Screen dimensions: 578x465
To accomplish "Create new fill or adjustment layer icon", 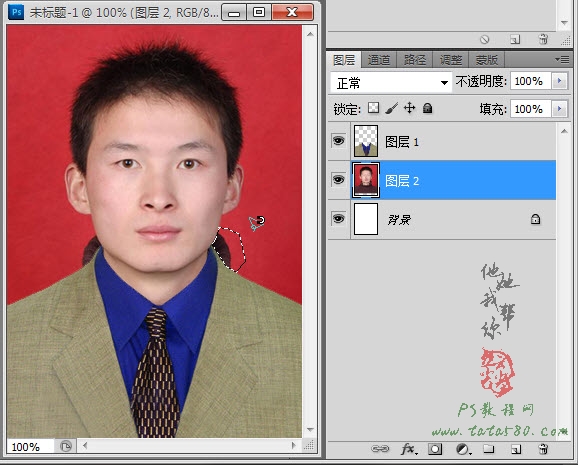I will pos(463,449).
